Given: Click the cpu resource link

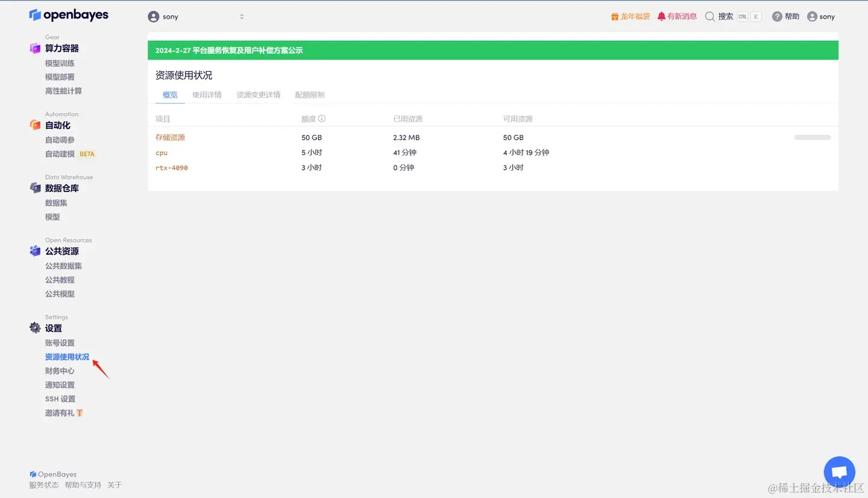Looking at the screenshot, I should [x=162, y=153].
